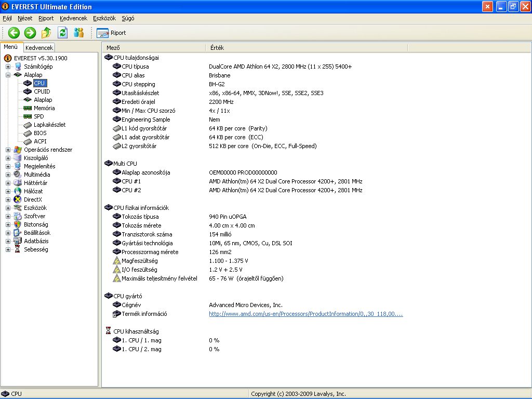
Task: Click the DirectX icon in tree
Action: 18,199
